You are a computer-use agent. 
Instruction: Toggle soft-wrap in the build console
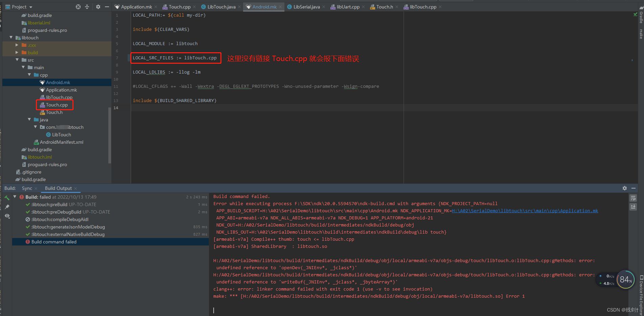633,198
